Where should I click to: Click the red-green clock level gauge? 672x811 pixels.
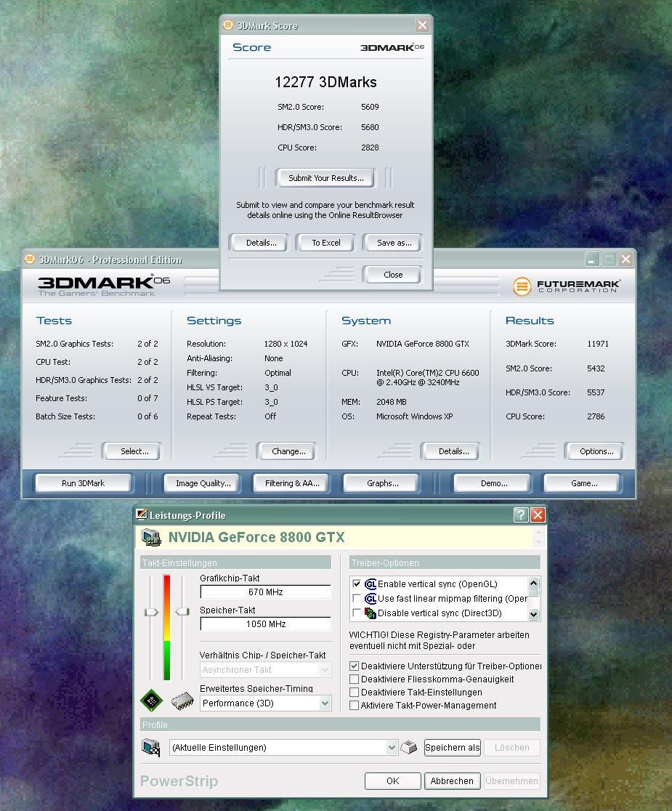[x=167, y=627]
